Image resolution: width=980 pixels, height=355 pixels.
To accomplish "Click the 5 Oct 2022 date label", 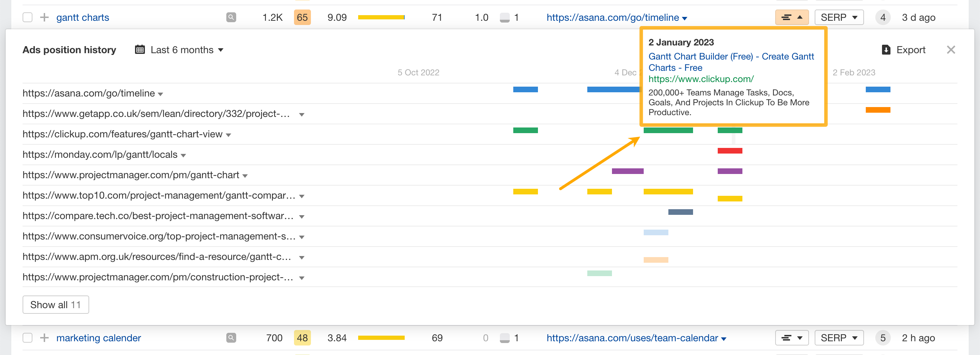I will tap(418, 72).
